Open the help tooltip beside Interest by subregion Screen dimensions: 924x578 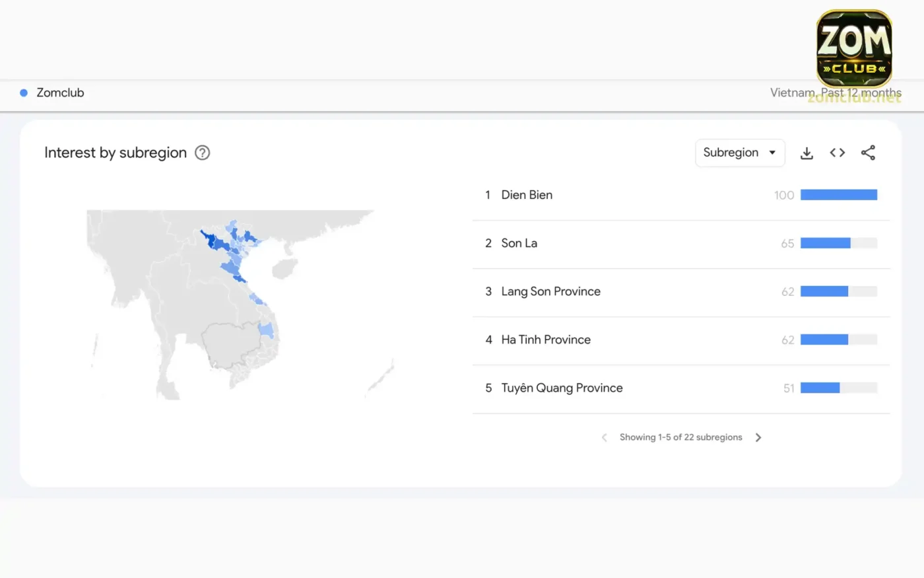[202, 153]
